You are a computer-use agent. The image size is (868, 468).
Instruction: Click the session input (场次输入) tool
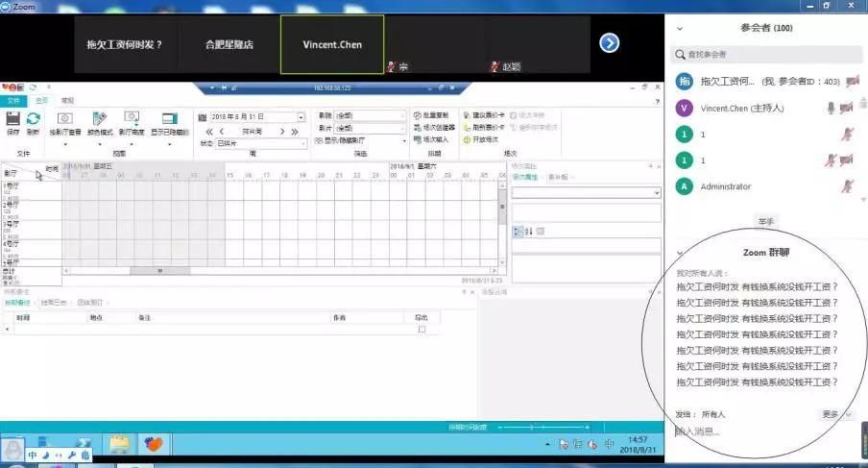pyautogui.click(x=431, y=139)
